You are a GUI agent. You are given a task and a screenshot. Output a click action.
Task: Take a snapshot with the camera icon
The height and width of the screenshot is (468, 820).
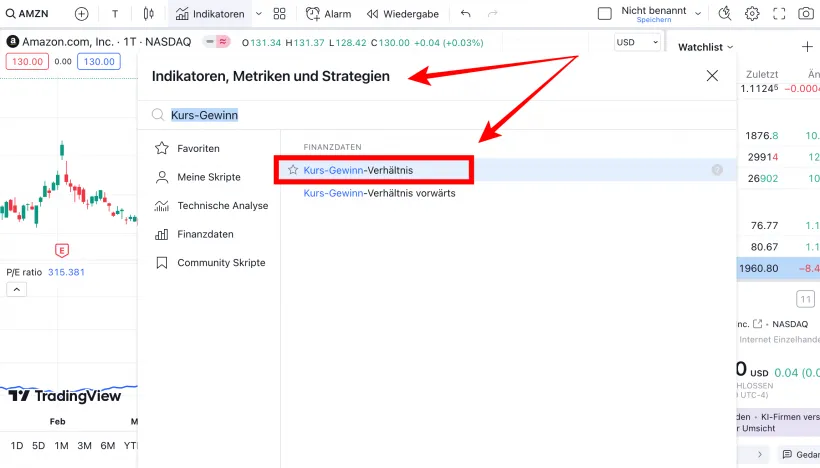[805, 14]
